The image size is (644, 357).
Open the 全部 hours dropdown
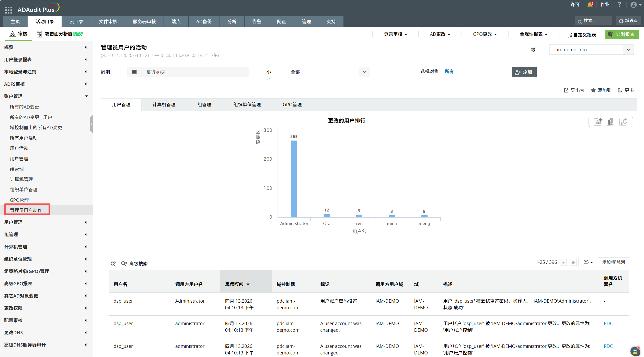click(x=364, y=72)
